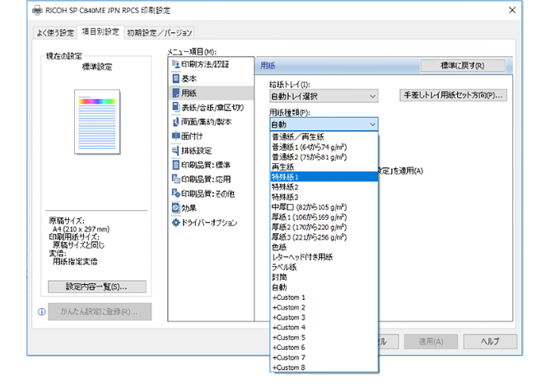Close the 印刷設定 dialog window

click(512, 10)
